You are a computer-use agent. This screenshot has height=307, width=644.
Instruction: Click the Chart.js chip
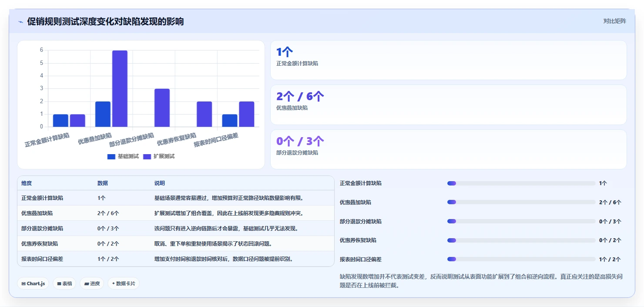pyautogui.click(x=34, y=283)
